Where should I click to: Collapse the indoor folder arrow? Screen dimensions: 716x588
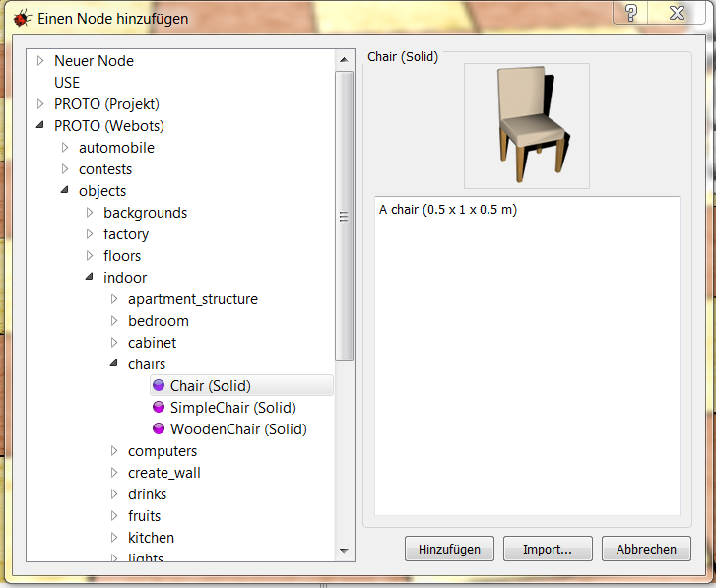[90, 278]
